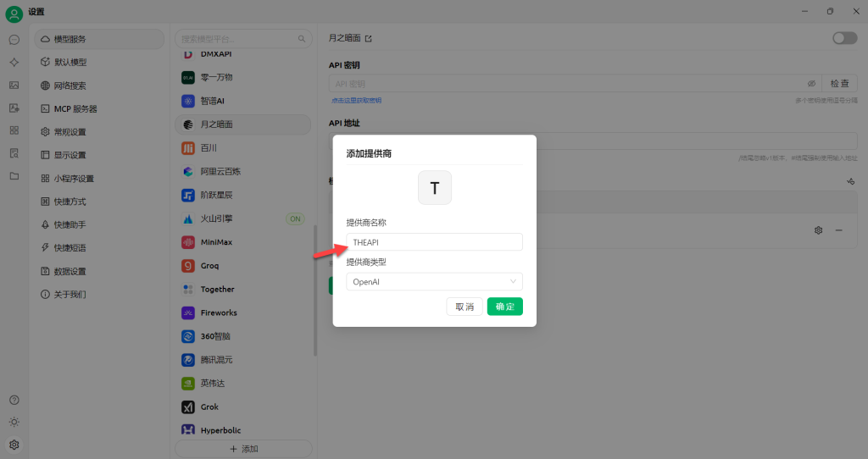Open settings gear in left sidebar
Image resolution: width=868 pixels, height=459 pixels.
click(x=14, y=445)
